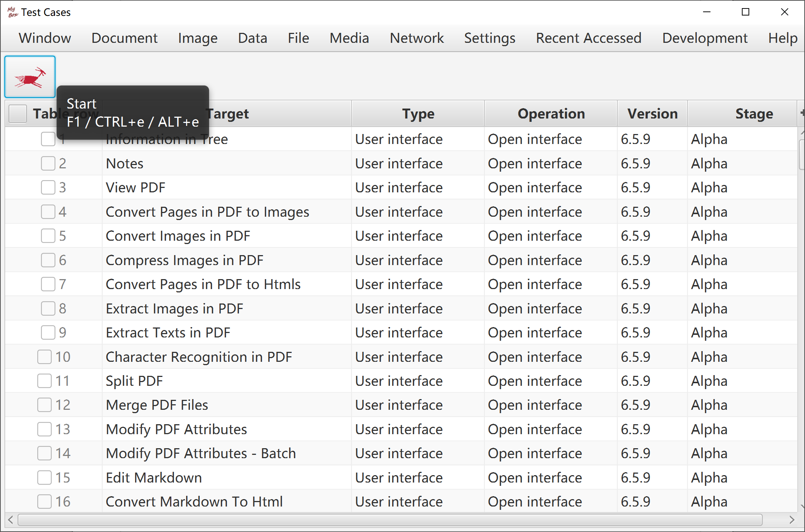
Task: Check the checkbox for row 12 Merge PDF Files
Action: click(x=44, y=405)
